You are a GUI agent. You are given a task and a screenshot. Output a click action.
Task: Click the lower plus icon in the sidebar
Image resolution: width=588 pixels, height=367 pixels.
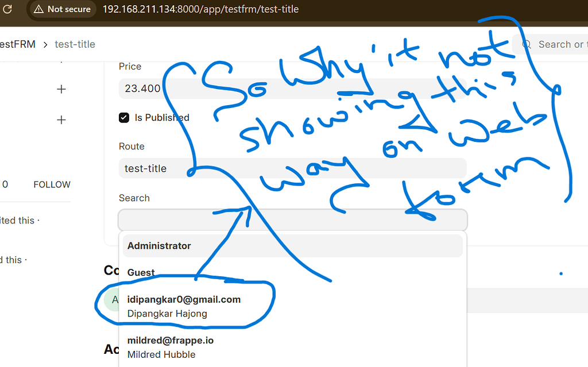[x=61, y=120]
